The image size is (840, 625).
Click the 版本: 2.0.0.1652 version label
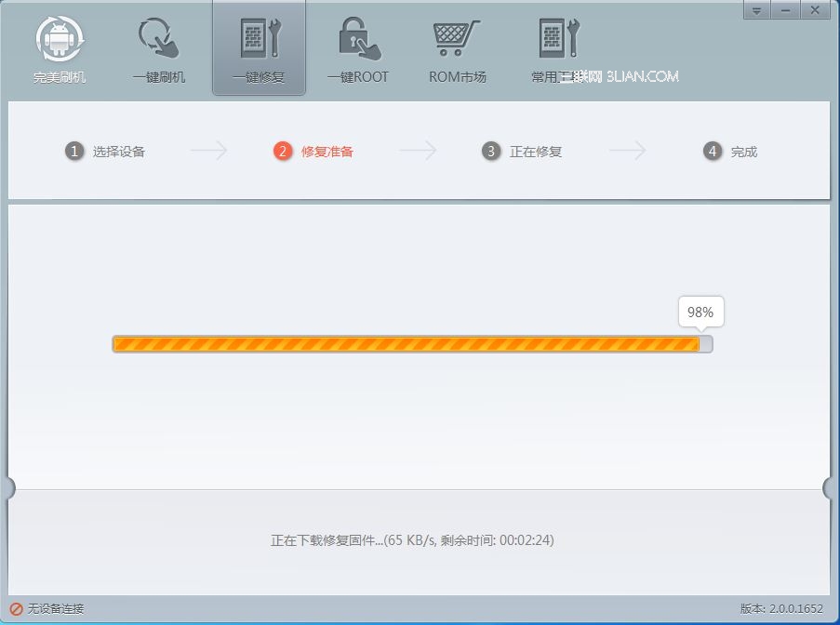click(x=781, y=608)
